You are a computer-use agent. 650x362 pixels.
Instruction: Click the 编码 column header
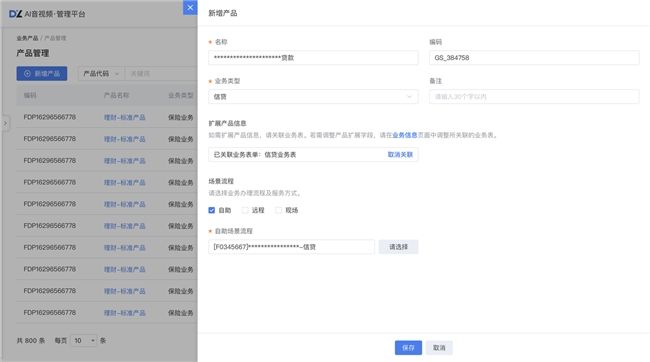[x=30, y=95]
